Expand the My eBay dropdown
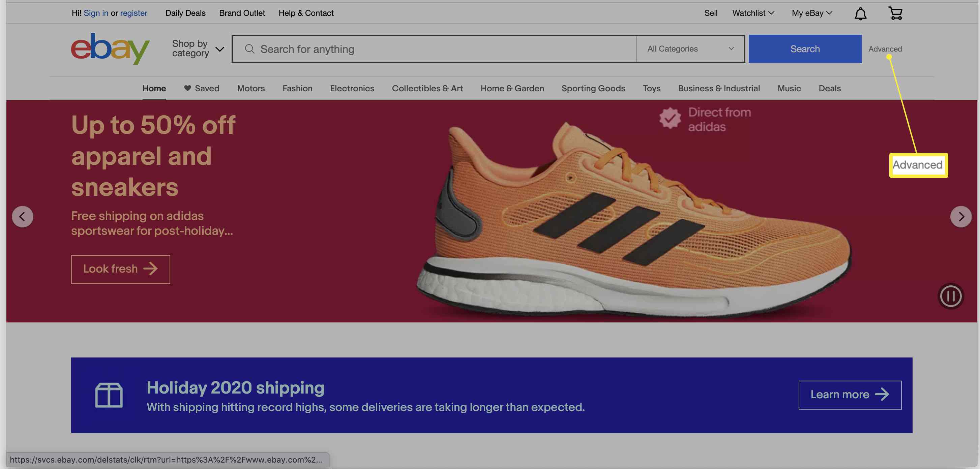 point(812,13)
